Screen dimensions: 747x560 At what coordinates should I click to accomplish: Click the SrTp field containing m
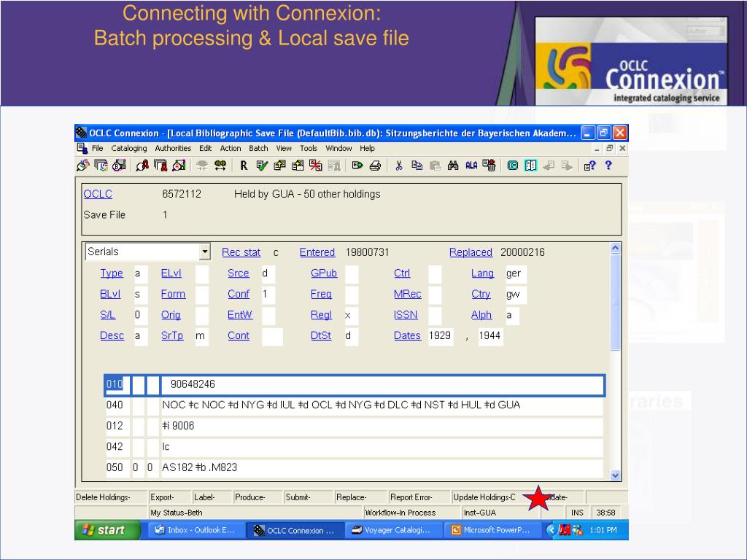tap(202, 335)
